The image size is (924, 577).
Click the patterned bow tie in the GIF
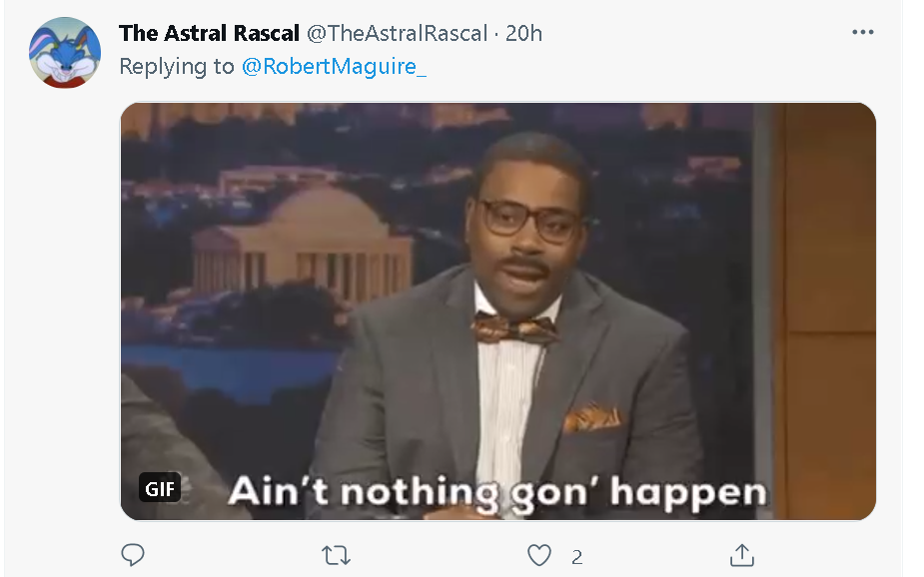tap(513, 329)
